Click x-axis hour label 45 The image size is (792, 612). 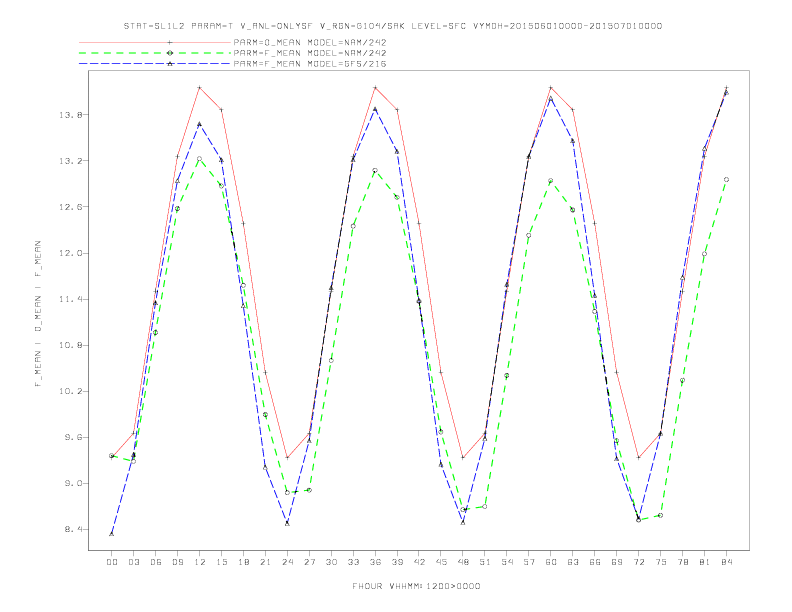pos(441,562)
